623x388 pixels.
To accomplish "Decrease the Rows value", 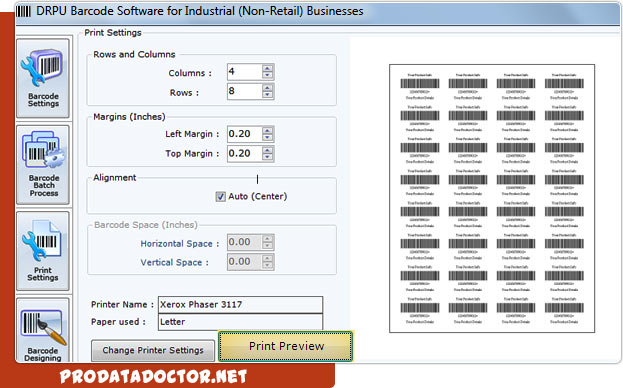I will pos(268,95).
